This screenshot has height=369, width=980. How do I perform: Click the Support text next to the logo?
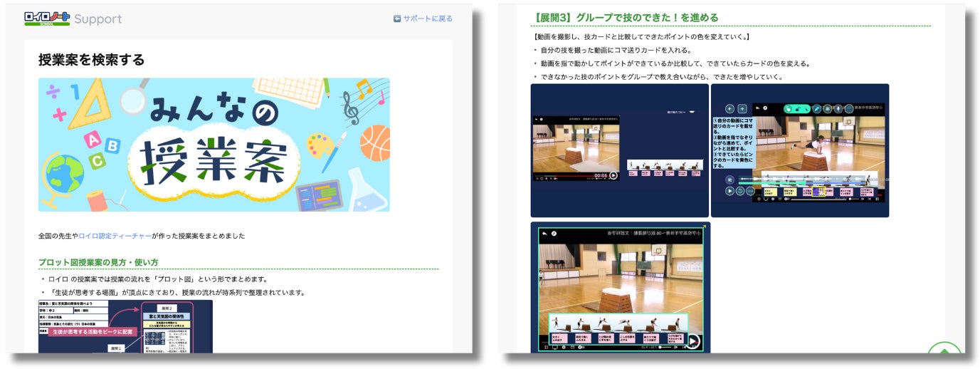pos(98,19)
